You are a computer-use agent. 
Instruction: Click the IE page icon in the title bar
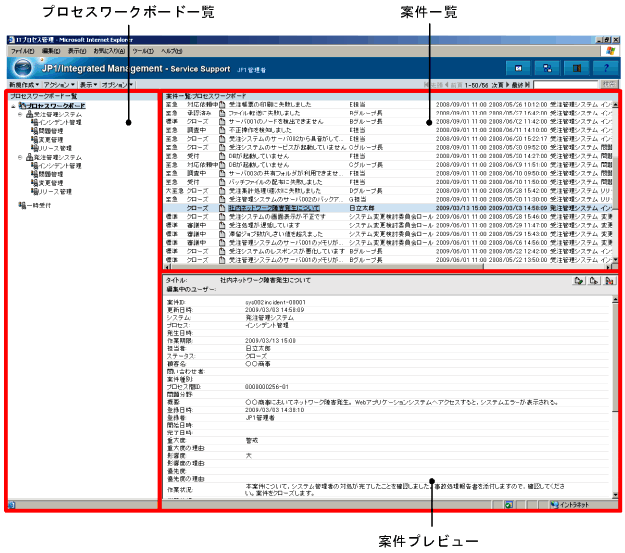[x=12, y=40]
